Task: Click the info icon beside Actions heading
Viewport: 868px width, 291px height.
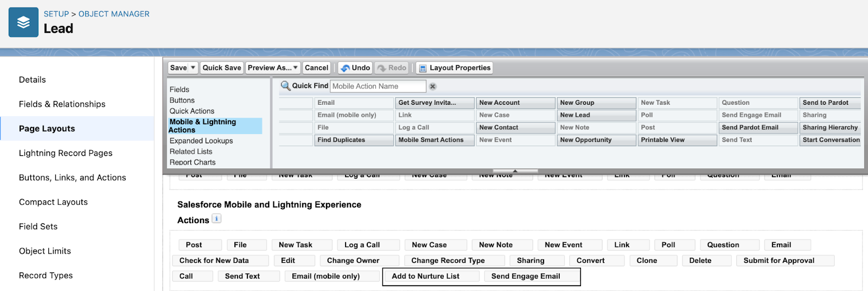Action: pyautogui.click(x=216, y=219)
